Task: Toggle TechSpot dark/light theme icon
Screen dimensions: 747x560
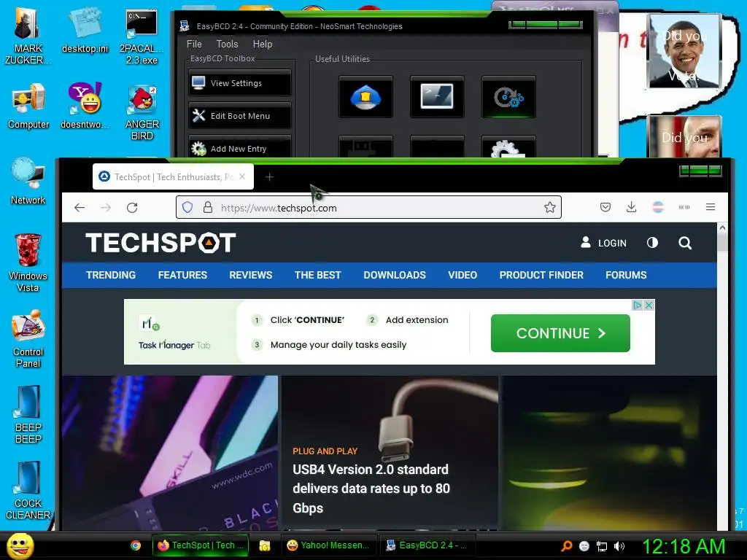Action: (652, 243)
